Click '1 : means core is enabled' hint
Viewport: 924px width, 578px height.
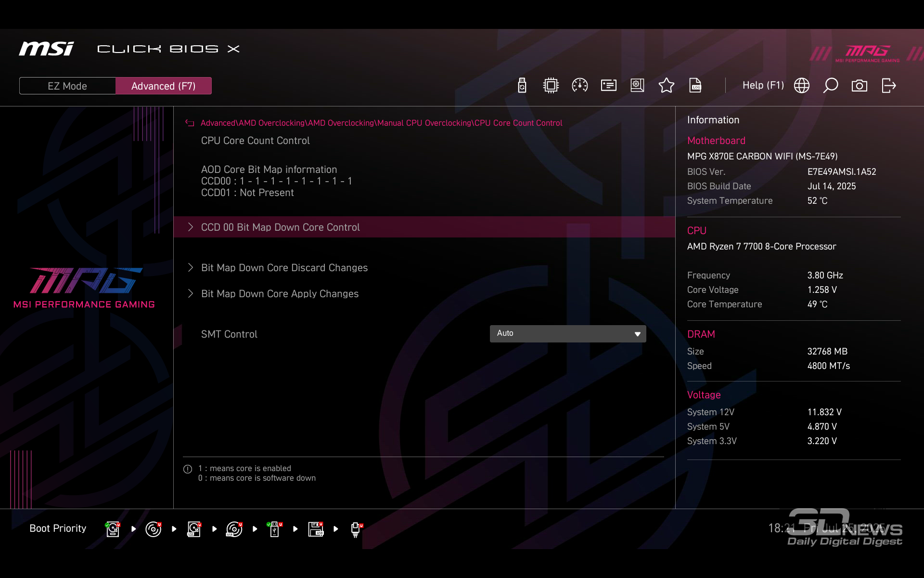[244, 469]
